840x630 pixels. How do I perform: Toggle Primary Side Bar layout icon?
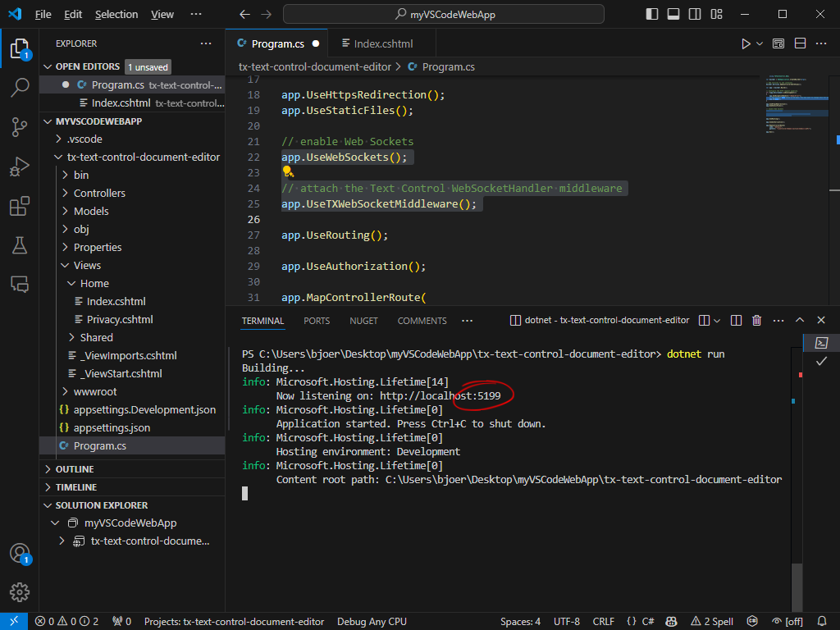[x=652, y=15]
